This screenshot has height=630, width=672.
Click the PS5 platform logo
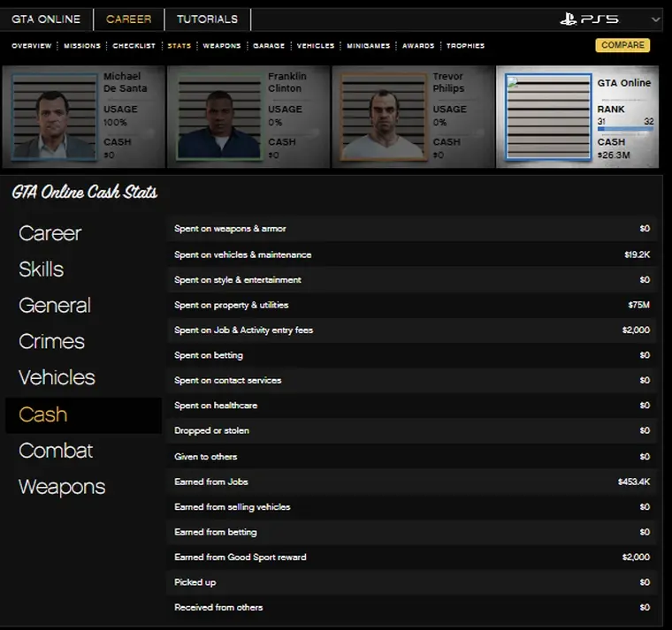590,19
